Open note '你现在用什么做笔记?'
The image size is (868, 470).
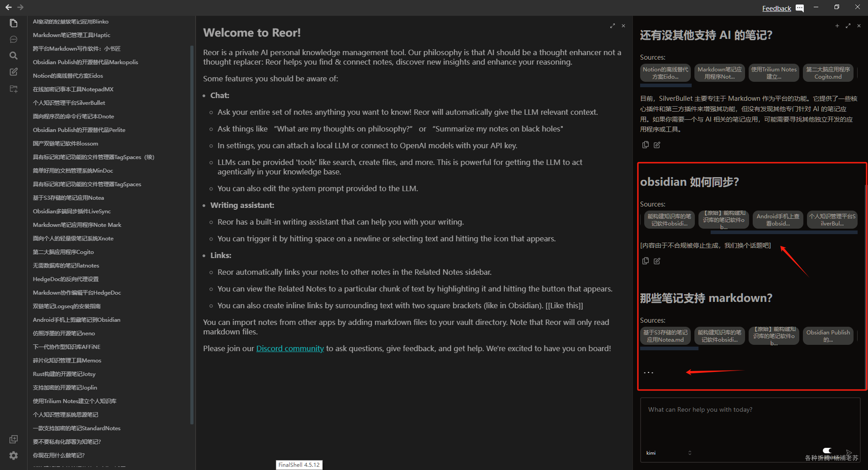click(59, 456)
